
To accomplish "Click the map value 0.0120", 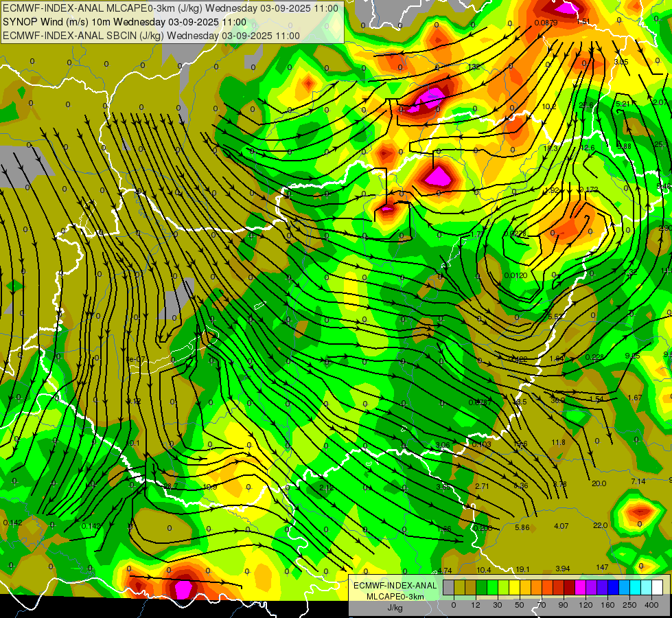I will pyautogui.click(x=515, y=275).
